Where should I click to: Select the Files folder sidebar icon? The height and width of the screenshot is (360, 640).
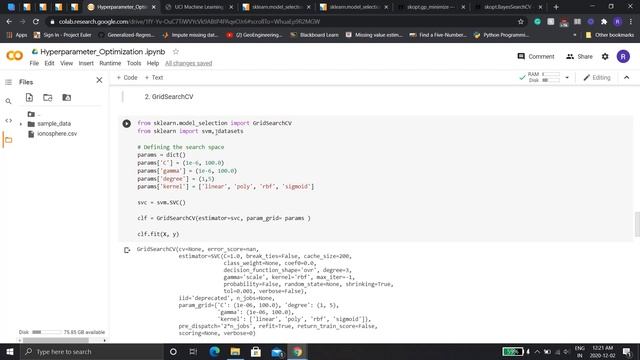(8, 140)
